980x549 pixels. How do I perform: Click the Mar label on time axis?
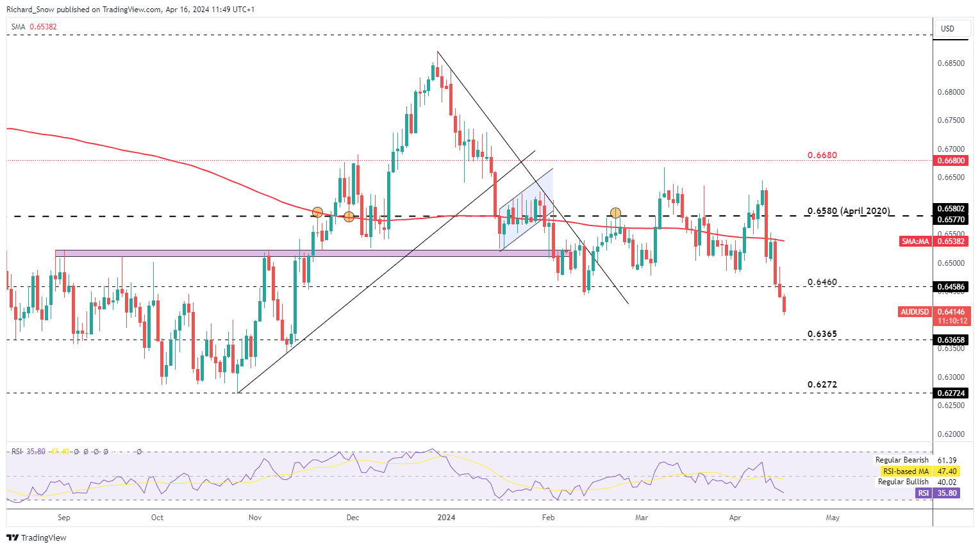pyautogui.click(x=642, y=518)
